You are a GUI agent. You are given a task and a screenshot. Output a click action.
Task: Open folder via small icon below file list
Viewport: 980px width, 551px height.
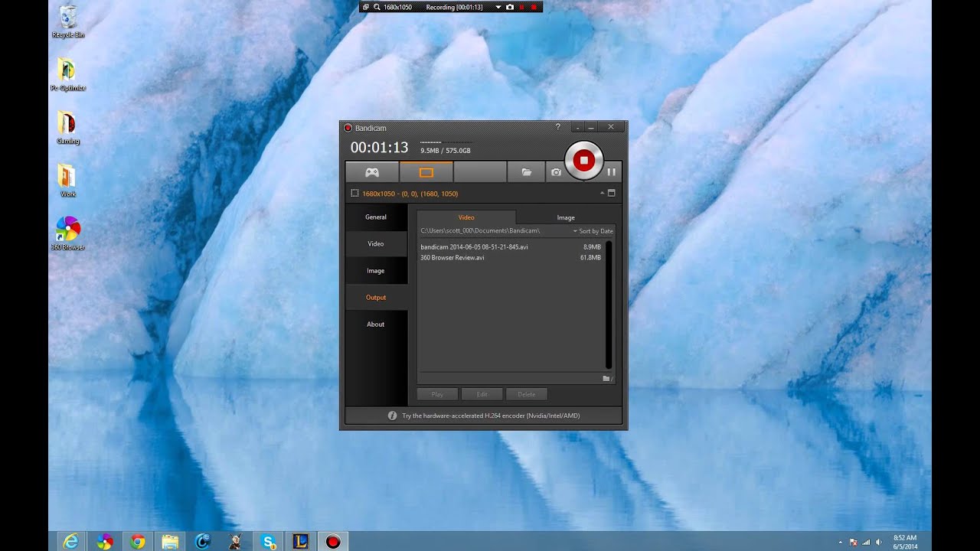(608, 379)
